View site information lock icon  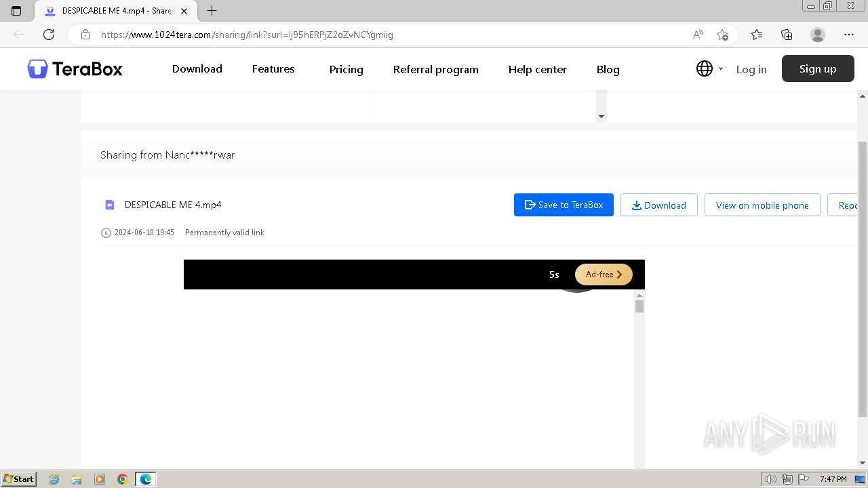click(85, 35)
